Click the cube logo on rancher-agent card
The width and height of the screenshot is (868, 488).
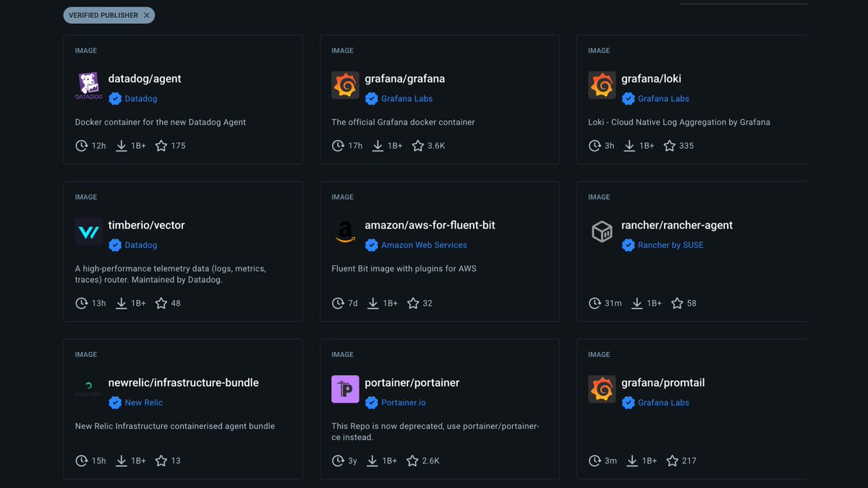(x=602, y=232)
